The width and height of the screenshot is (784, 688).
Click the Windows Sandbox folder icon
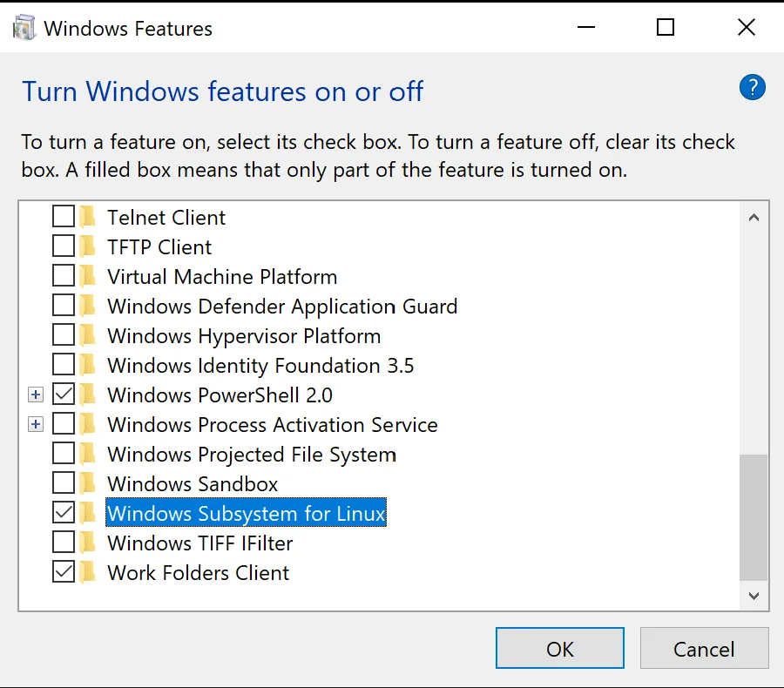click(87, 483)
